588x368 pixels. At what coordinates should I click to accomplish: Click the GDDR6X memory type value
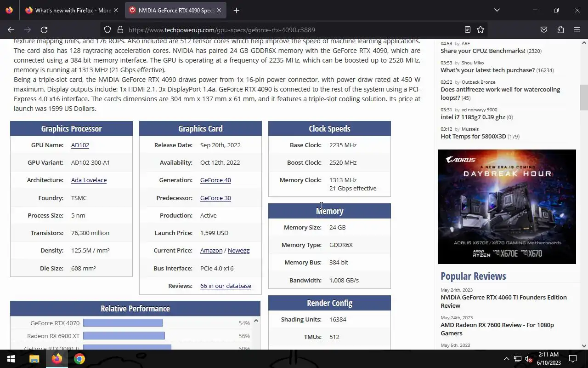click(341, 245)
